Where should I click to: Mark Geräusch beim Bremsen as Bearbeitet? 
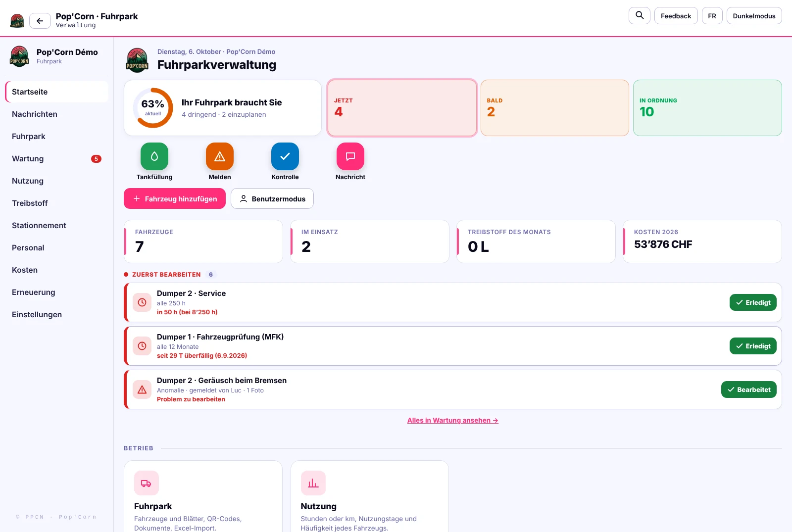[749, 389]
